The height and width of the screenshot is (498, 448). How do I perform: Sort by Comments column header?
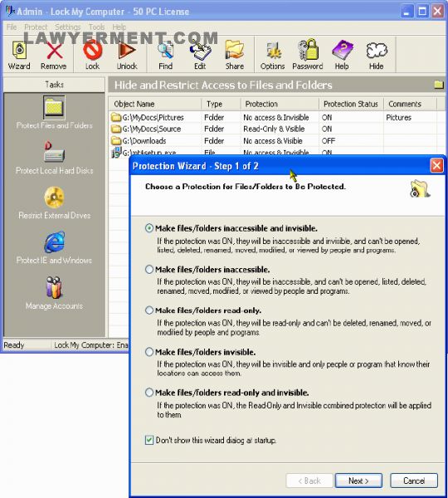(411, 104)
